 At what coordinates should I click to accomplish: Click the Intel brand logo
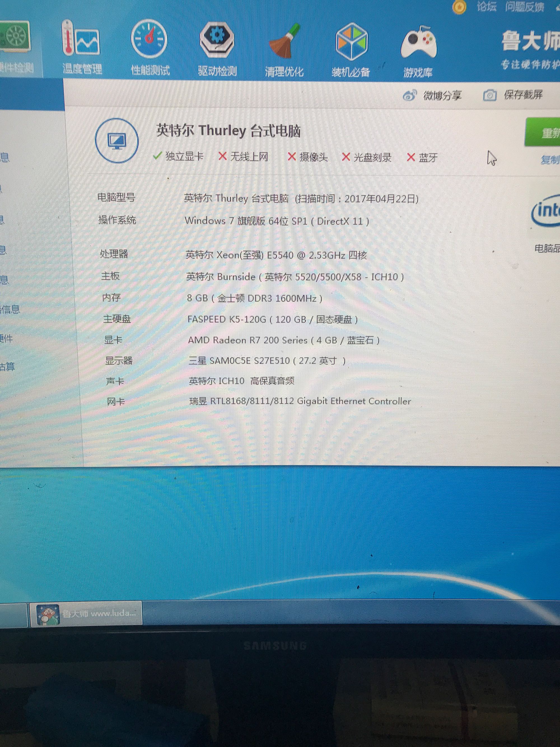pos(545,211)
